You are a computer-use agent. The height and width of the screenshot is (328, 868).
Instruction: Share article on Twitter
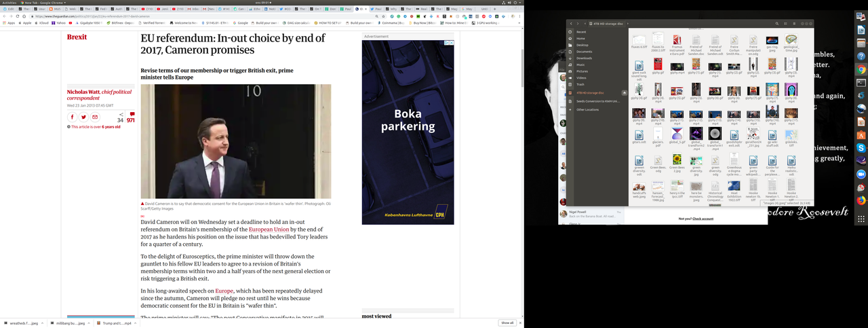pyautogui.click(x=83, y=117)
